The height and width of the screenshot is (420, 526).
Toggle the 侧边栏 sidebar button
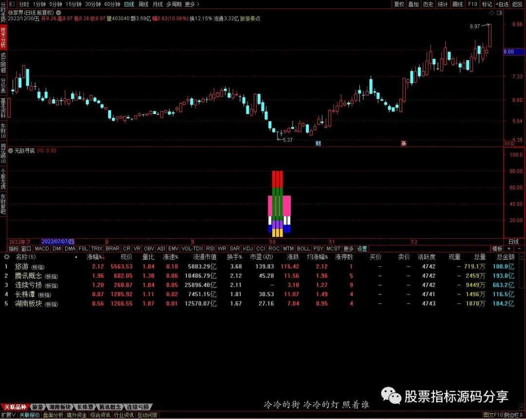(x=514, y=415)
